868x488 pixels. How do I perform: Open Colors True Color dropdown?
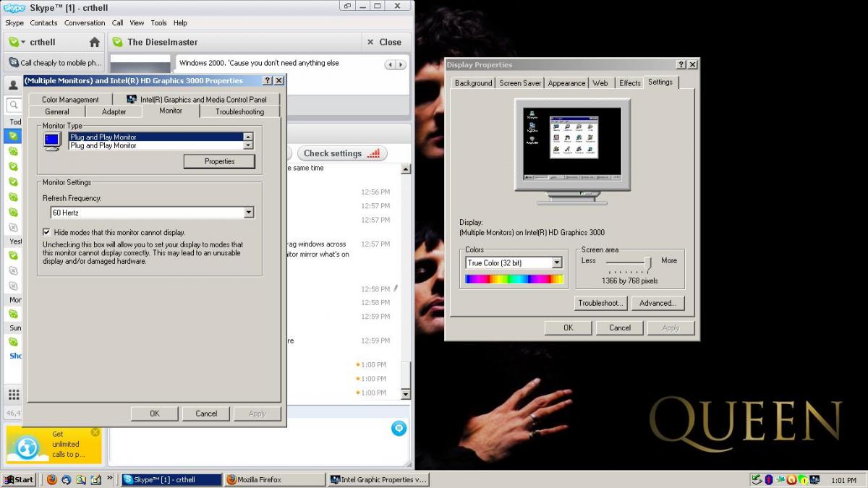(557, 262)
